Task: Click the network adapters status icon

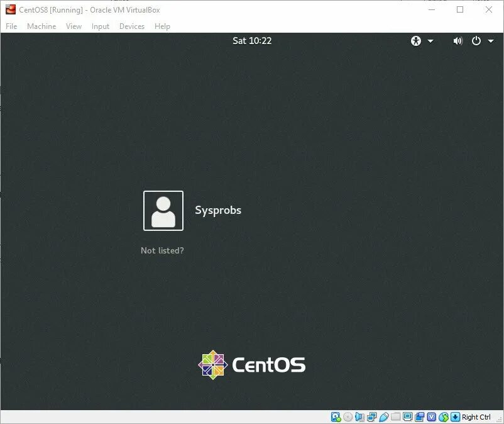Action: tap(372, 417)
